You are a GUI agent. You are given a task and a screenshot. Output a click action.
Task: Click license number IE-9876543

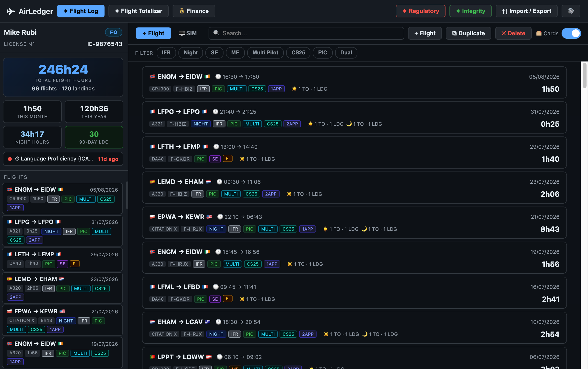(x=105, y=44)
